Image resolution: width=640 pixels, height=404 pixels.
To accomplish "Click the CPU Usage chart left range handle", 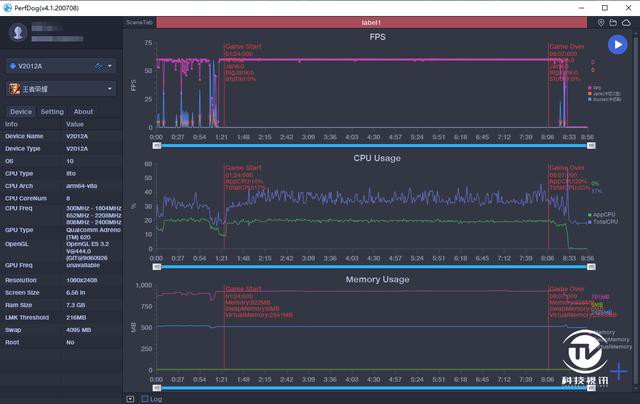I will [157, 267].
